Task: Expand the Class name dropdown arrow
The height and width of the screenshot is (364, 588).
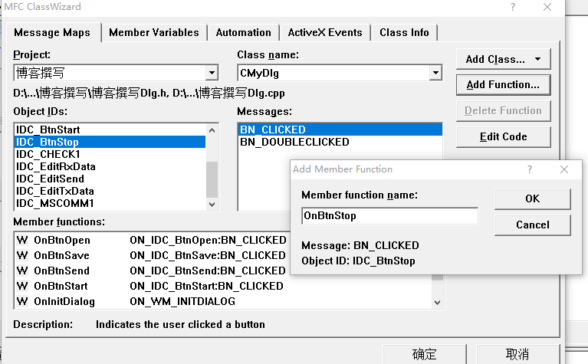Action: tap(435, 73)
